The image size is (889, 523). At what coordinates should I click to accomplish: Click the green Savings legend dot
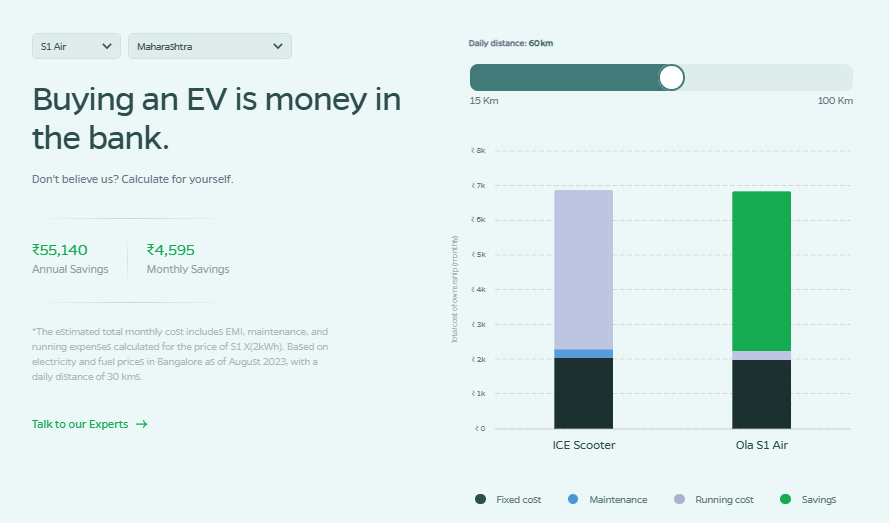785,499
